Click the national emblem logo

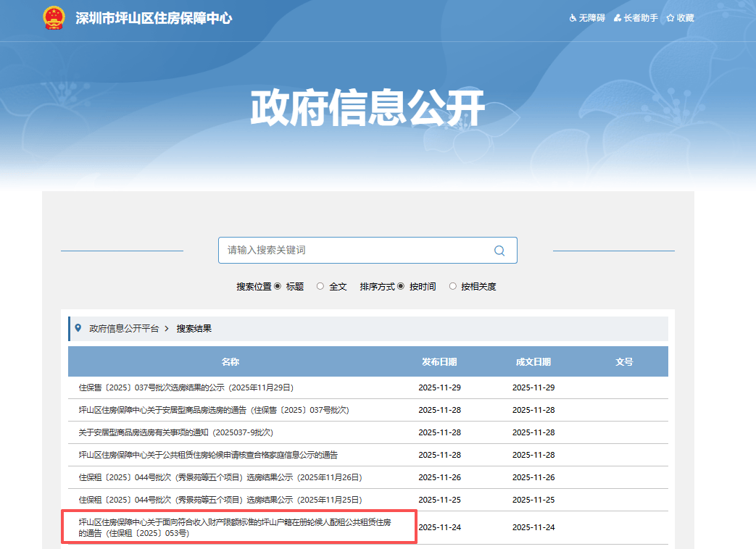54,18
